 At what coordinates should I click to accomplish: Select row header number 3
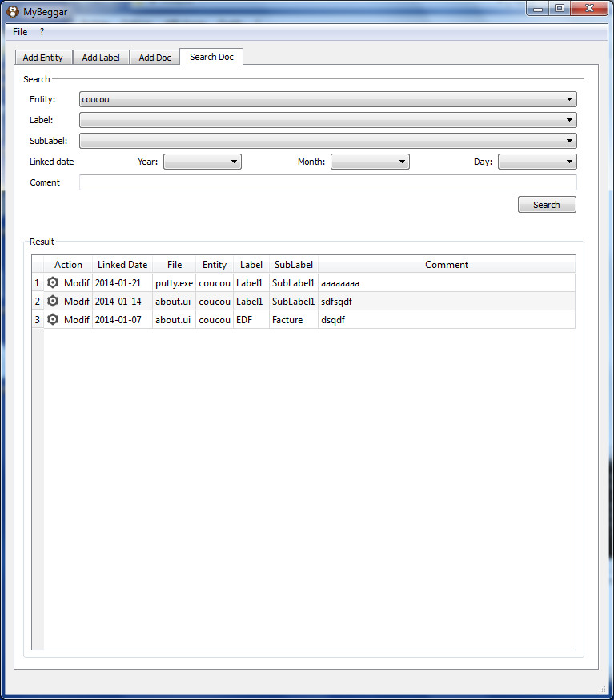[38, 320]
